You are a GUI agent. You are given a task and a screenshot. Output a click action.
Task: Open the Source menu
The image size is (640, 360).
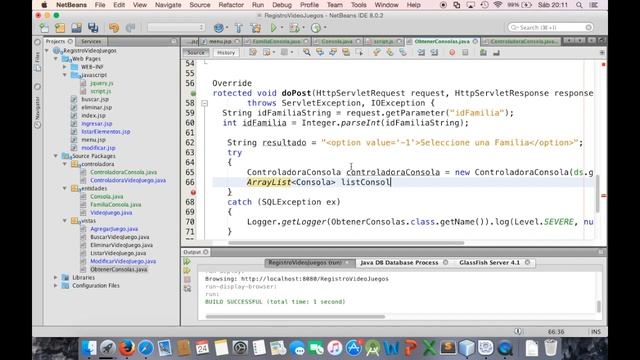(x=200, y=5)
